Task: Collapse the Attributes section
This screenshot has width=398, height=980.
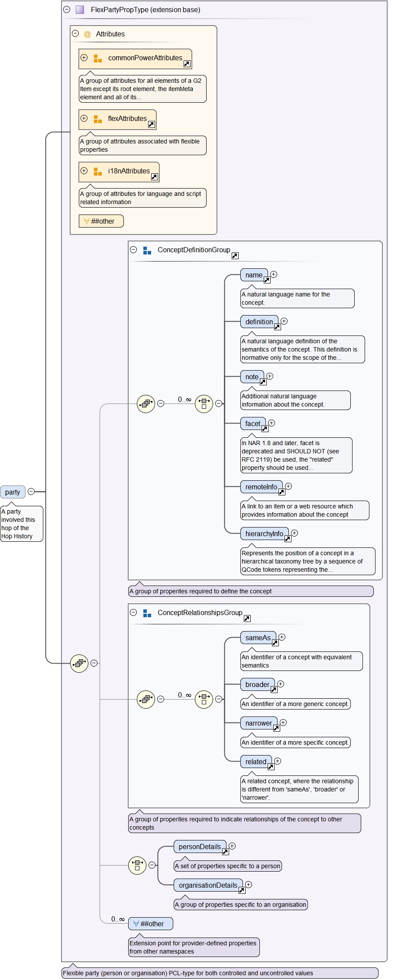Action: click(x=75, y=33)
